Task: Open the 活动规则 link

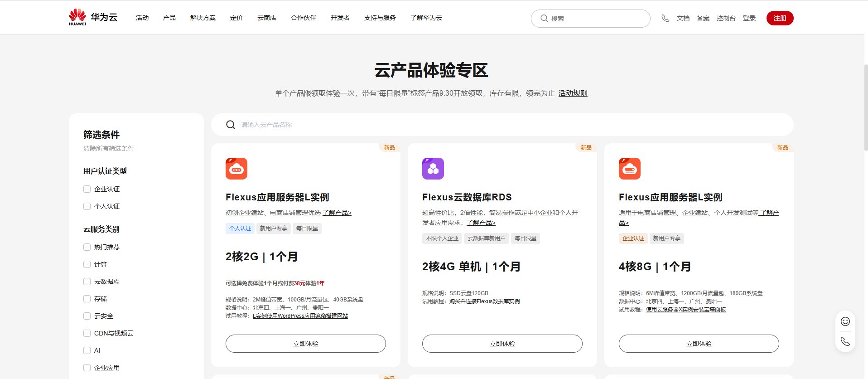Action: 573,93
